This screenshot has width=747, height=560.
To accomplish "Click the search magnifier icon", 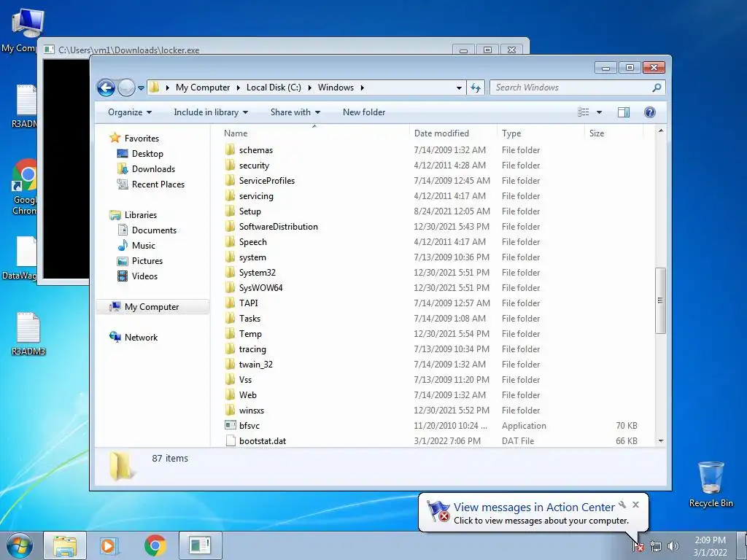I will 657,87.
